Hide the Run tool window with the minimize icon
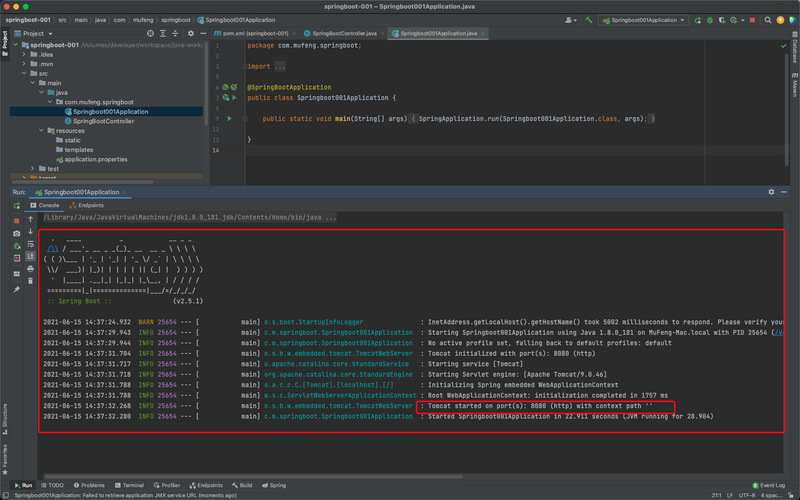The width and height of the screenshot is (800, 500). coord(784,192)
